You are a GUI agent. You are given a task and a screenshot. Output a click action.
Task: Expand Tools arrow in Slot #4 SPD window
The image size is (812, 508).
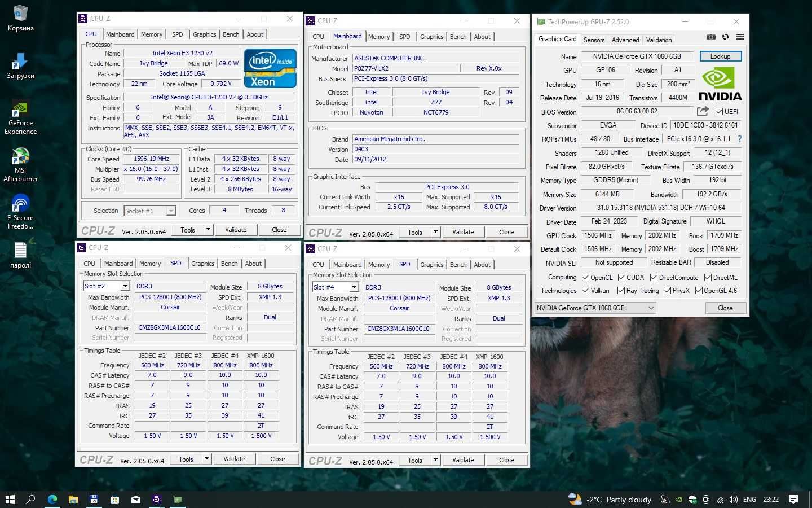435,460
